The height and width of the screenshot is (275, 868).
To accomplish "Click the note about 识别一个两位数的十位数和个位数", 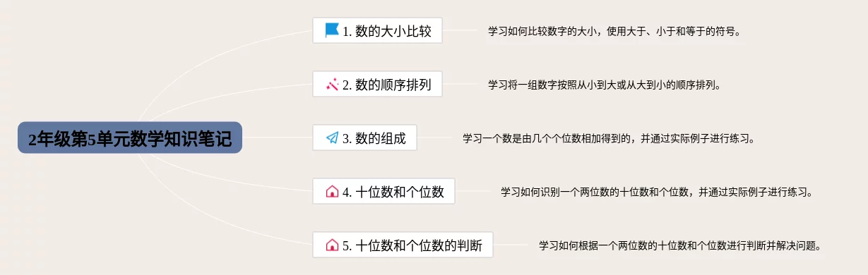I will (x=657, y=192).
